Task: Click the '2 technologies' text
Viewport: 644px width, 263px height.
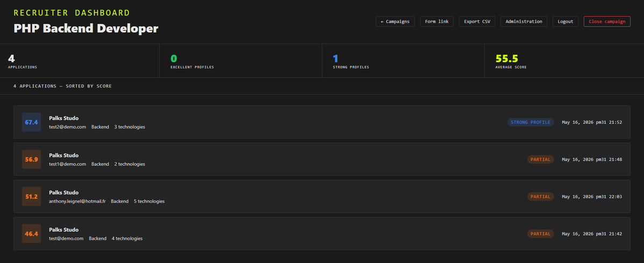Action: [x=130, y=164]
